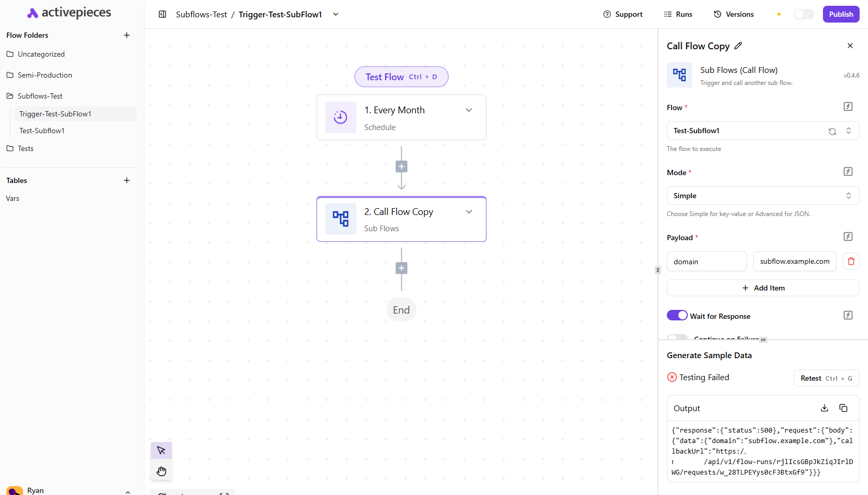
Task: Select the hand pan tool
Action: [161, 471]
